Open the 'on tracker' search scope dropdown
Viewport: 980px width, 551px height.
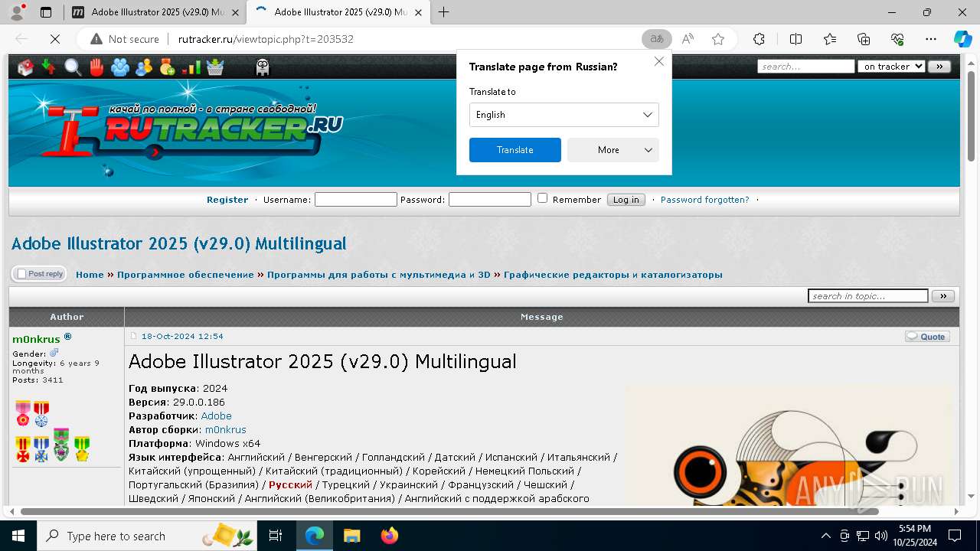click(x=891, y=67)
